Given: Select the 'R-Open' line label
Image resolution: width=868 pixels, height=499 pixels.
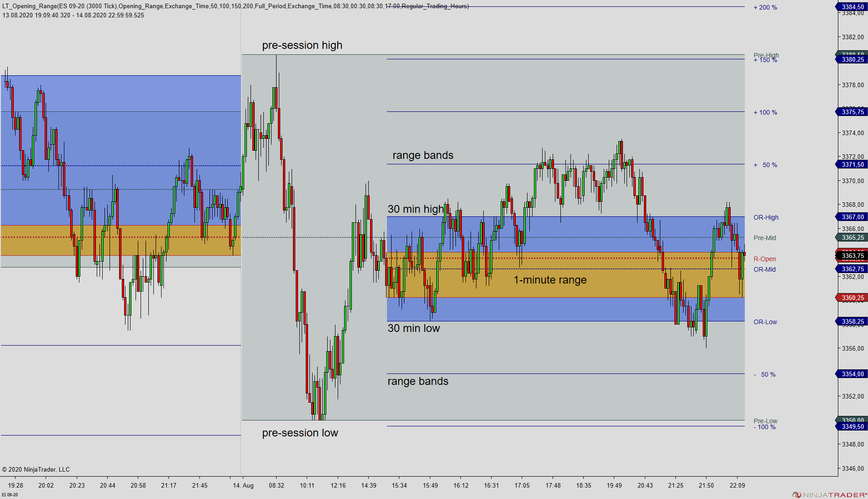Looking at the screenshot, I should click(764, 259).
